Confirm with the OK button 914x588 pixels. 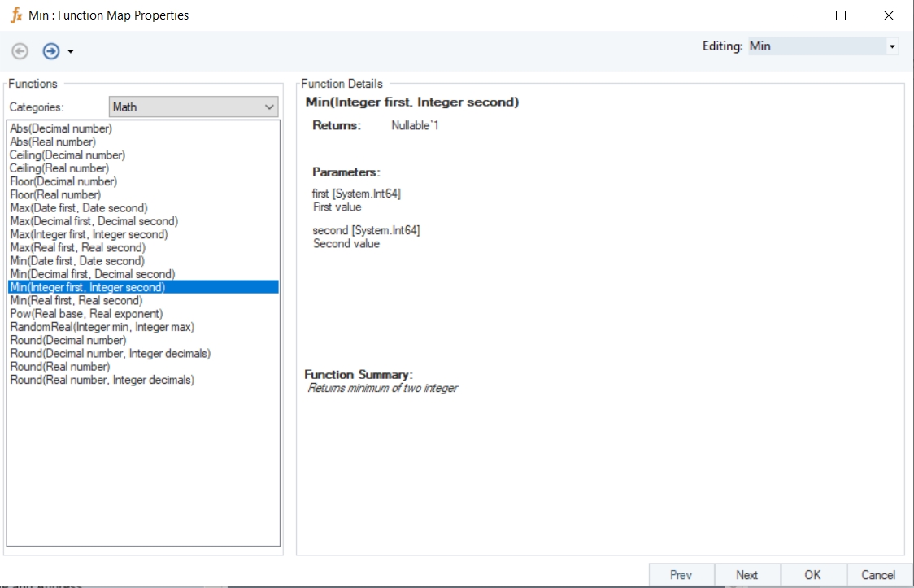coord(812,574)
